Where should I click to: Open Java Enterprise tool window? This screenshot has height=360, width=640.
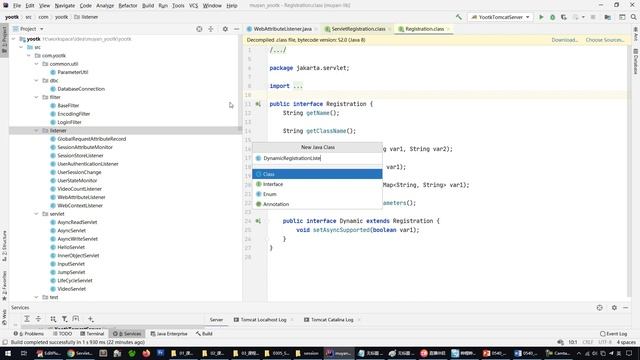[x=169, y=334]
